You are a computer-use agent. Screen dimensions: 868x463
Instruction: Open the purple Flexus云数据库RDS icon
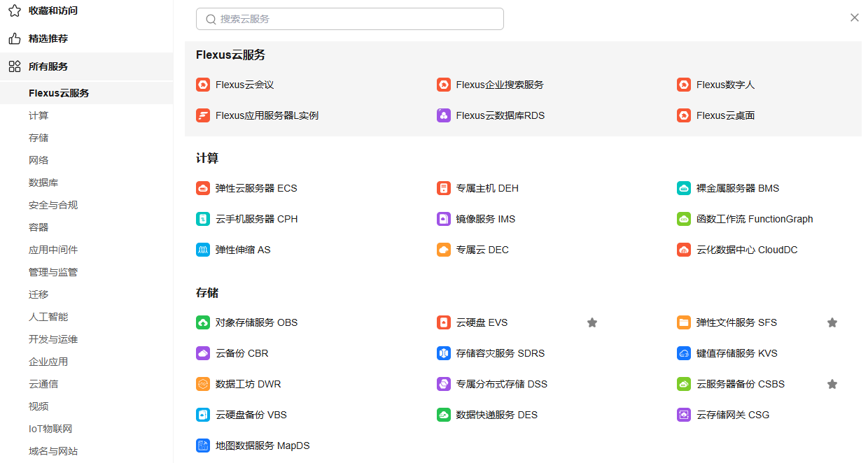pyautogui.click(x=443, y=115)
